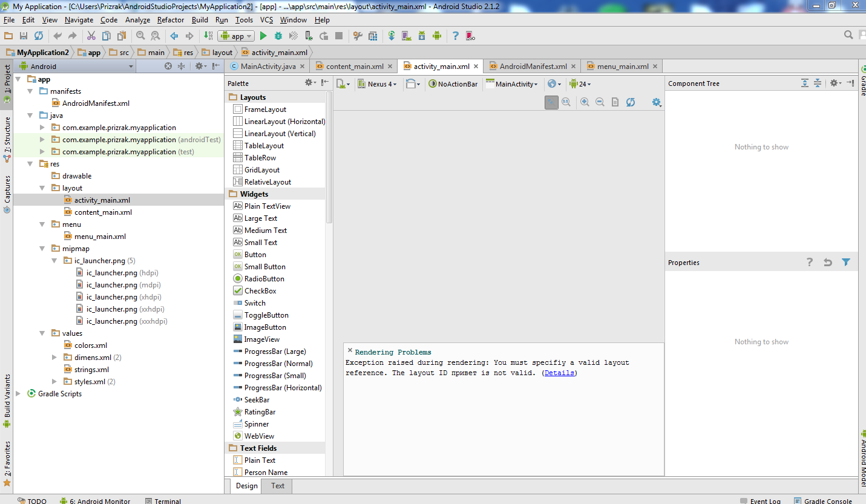
Task: Click the Find magnifier icon
Action: (x=140, y=36)
